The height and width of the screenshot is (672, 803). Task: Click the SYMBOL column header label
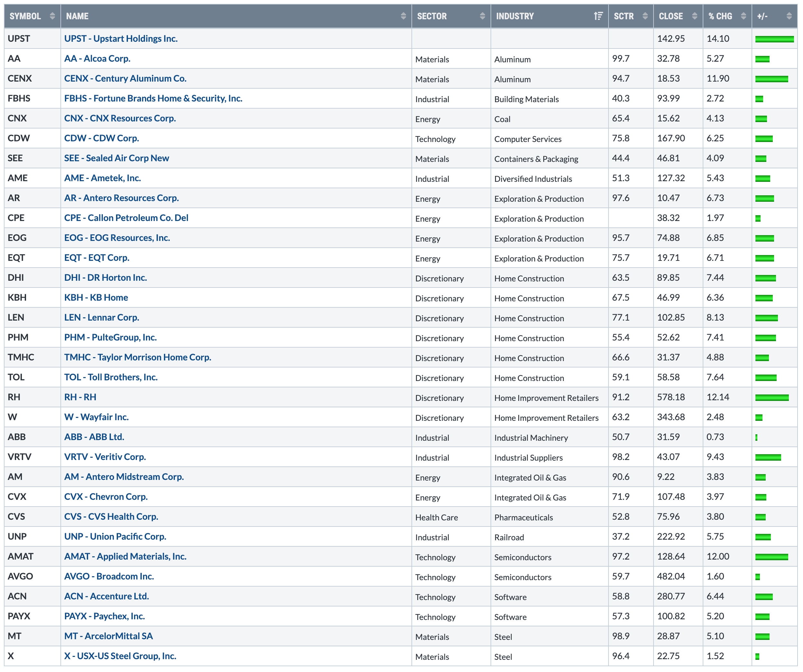pos(25,16)
